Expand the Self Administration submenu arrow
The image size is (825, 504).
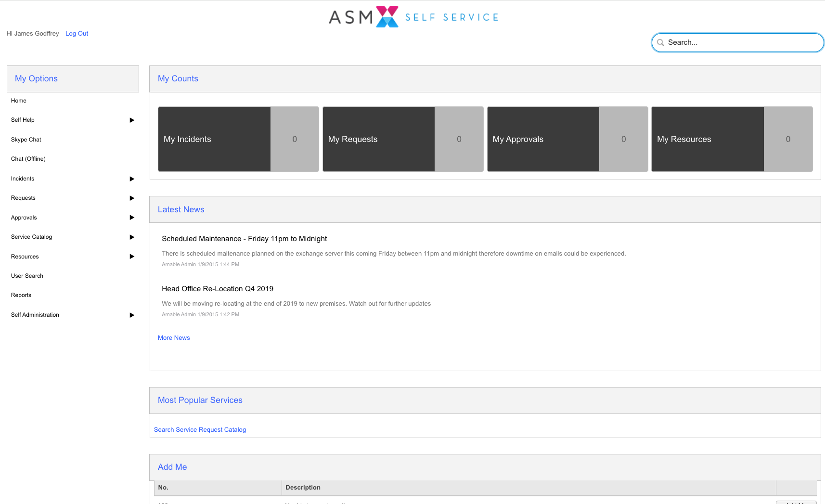pyautogui.click(x=132, y=315)
